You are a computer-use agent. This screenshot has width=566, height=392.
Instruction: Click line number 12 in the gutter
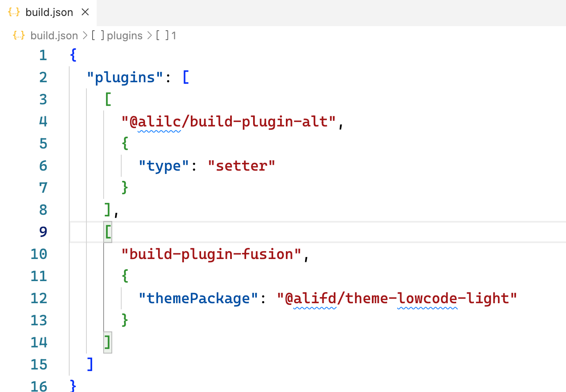[x=39, y=298]
